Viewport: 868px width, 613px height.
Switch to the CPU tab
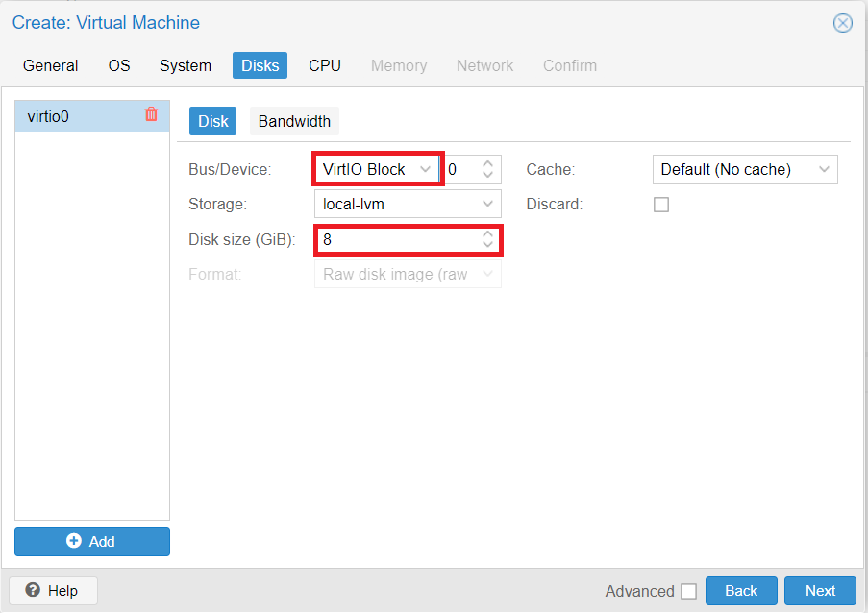click(325, 65)
